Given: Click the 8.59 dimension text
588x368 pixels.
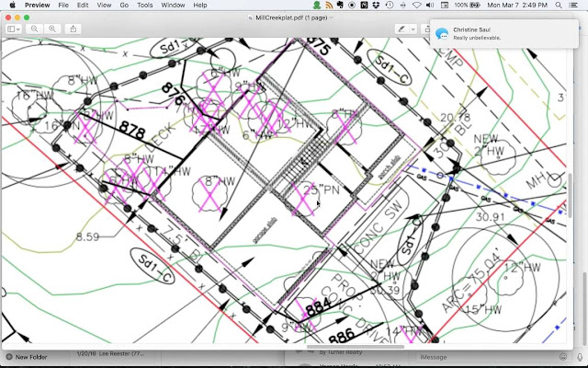Looking at the screenshot, I should coord(87,236).
